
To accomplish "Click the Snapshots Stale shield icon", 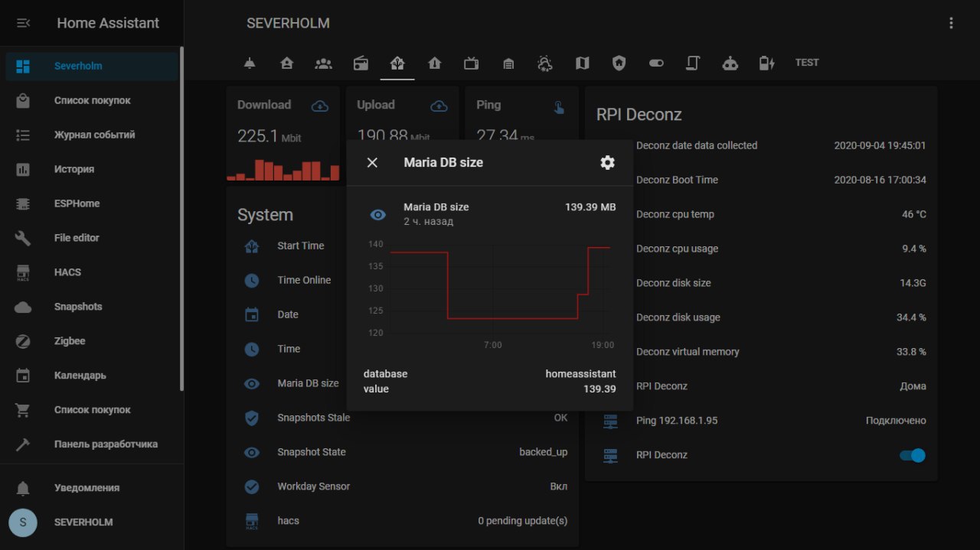I will click(252, 418).
